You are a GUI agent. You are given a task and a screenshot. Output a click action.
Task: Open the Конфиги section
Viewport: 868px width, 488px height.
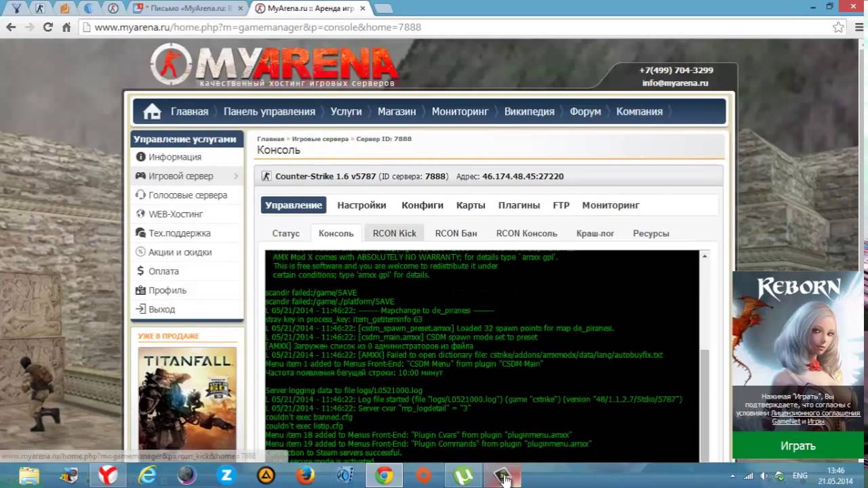(x=422, y=205)
